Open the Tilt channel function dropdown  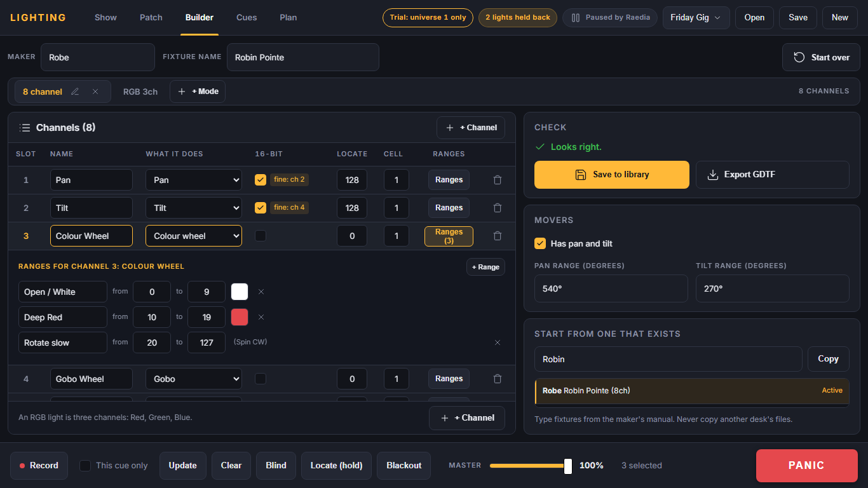(x=194, y=208)
